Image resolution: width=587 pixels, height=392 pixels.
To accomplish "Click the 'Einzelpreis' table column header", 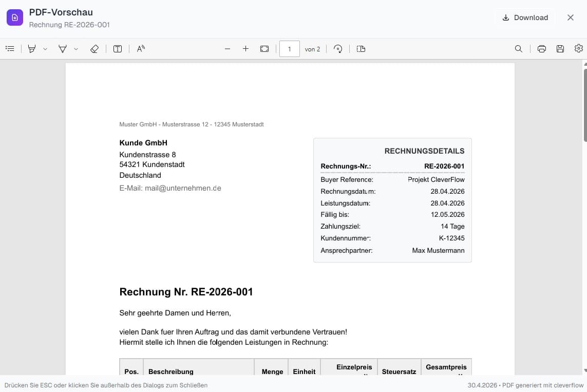I will coord(354,367).
